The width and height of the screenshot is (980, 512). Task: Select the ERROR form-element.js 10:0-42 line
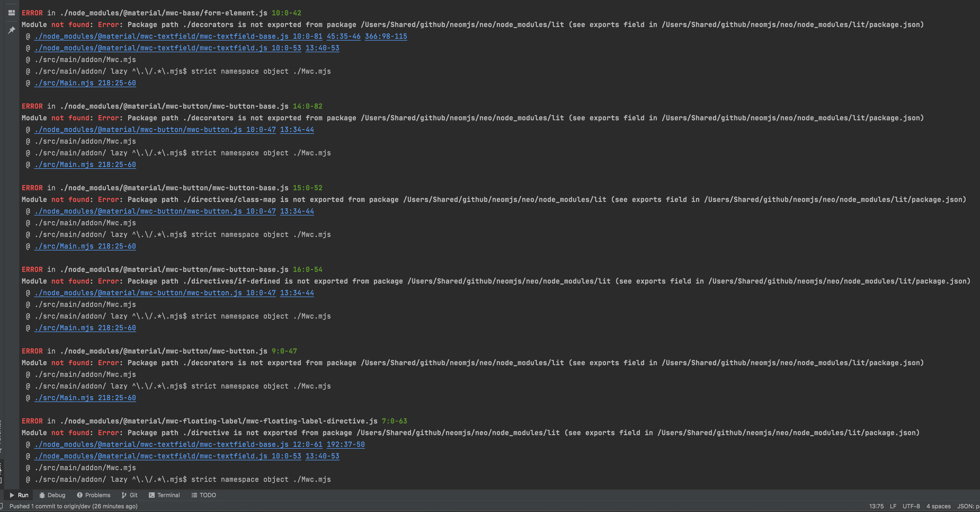pyautogui.click(x=161, y=13)
